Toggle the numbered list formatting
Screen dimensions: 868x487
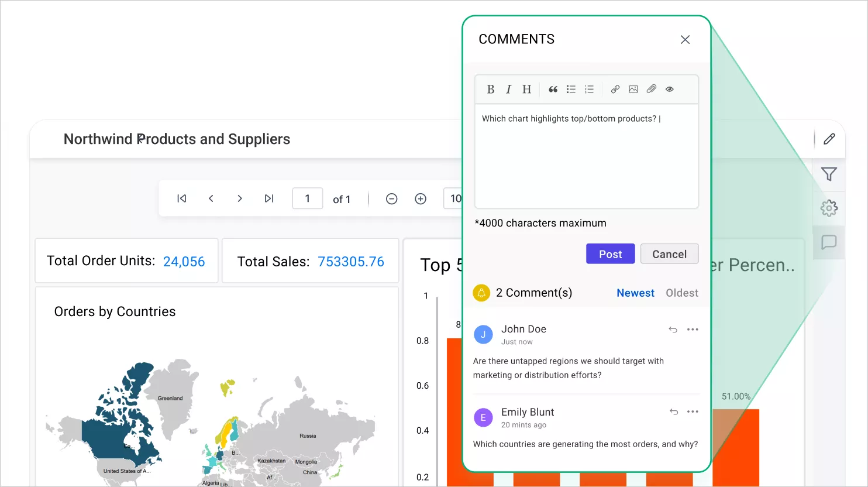click(589, 89)
